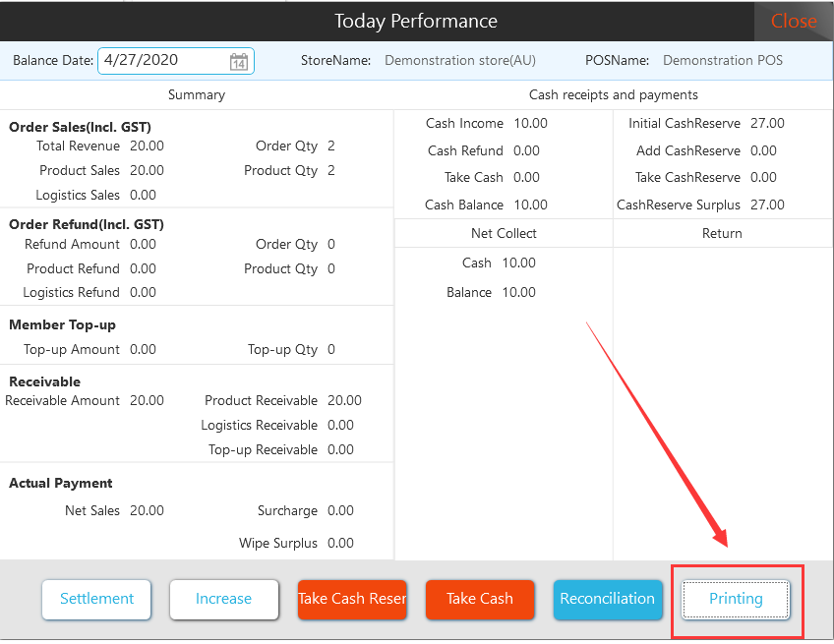
Task: Select the Summary column header
Action: pyautogui.click(x=197, y=95)
